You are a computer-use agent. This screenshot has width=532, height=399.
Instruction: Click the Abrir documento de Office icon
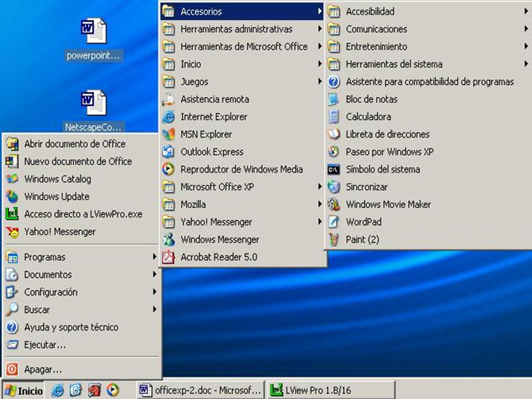12,144
